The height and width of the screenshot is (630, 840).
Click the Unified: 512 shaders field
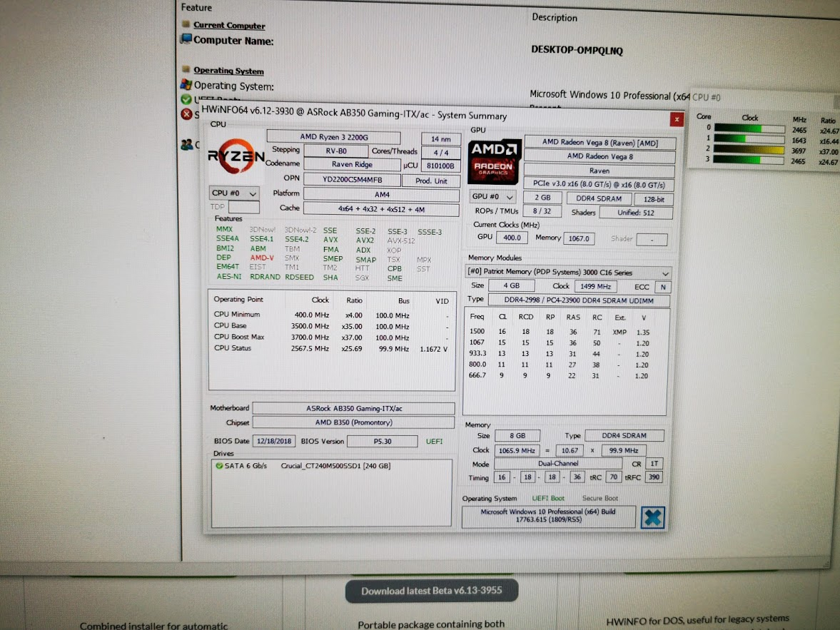click(635, 213)
